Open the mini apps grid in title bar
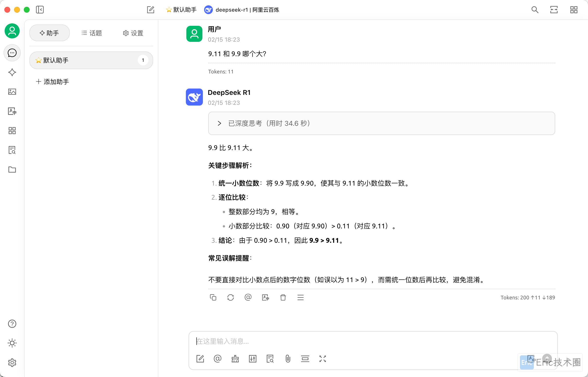The width and height of the screenshot is (588, 377). pos(574,10)
